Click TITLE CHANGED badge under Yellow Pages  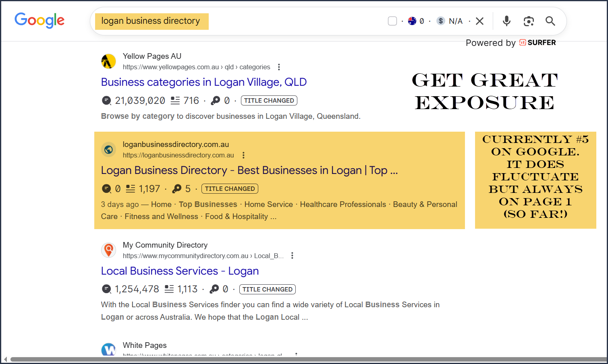tap(269, 101)
